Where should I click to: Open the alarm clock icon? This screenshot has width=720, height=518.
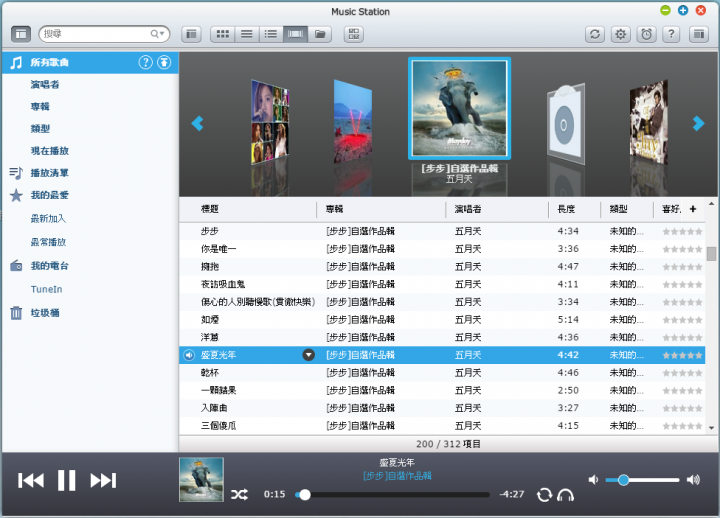pyautogui.click(x=646, y=34)
